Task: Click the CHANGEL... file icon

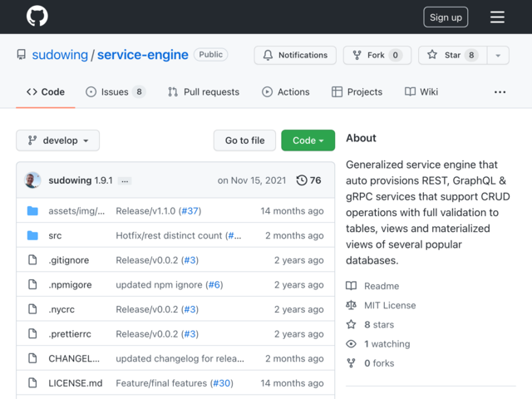Action: click(x=32, y=358)
